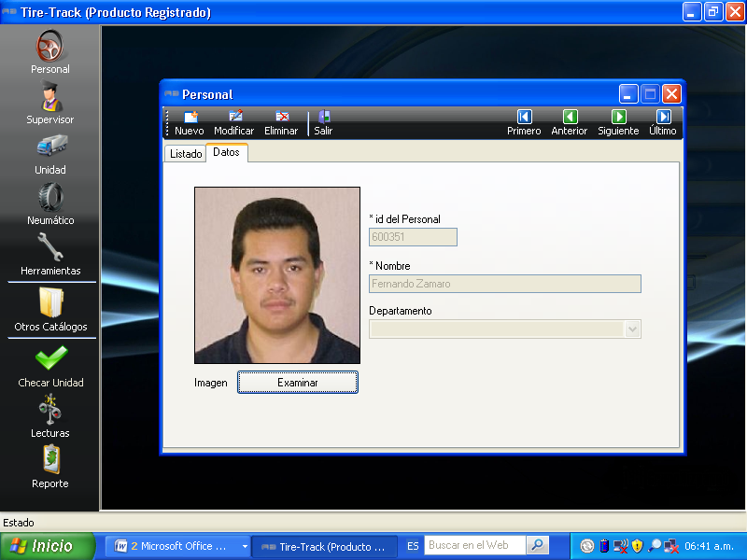
Task: Open the Personal module in sidebar
Action: [x=49, y=47]
